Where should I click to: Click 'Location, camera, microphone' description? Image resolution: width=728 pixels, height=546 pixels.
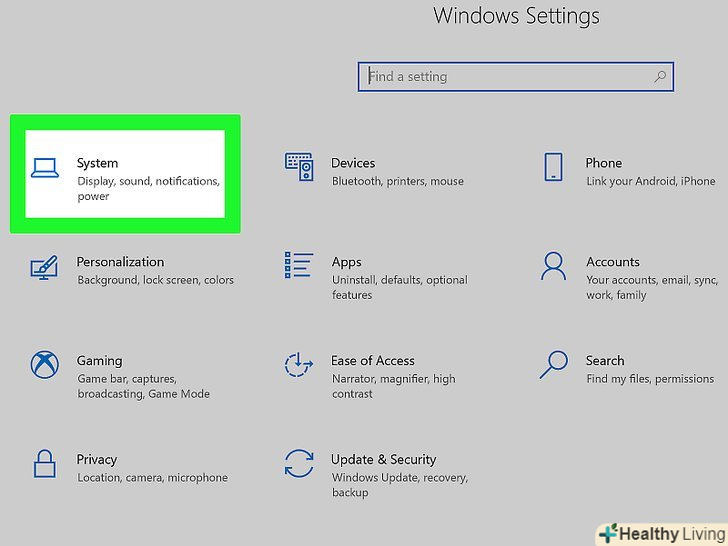[152, 478]
